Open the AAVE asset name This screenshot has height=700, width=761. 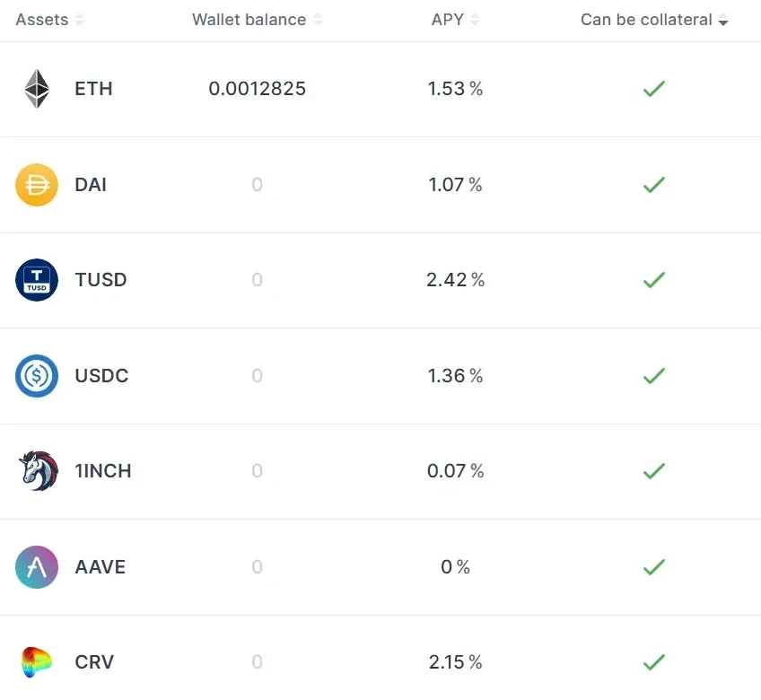[x=101, y=567]
